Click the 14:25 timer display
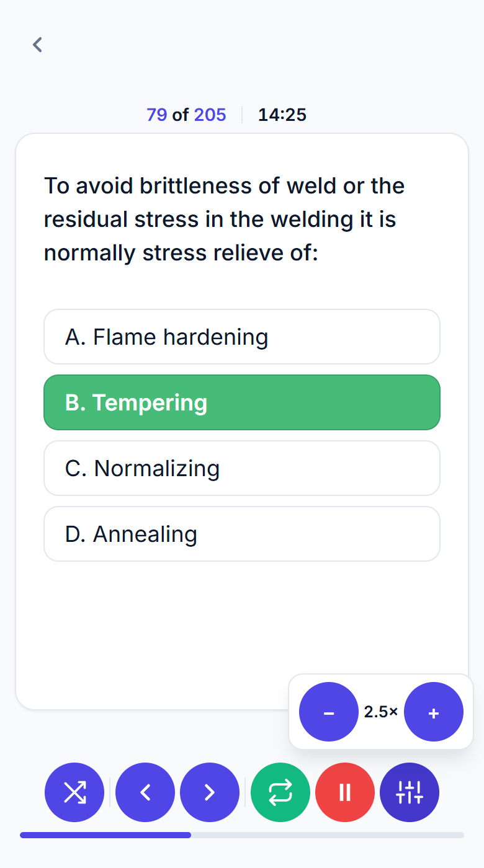 282,115
